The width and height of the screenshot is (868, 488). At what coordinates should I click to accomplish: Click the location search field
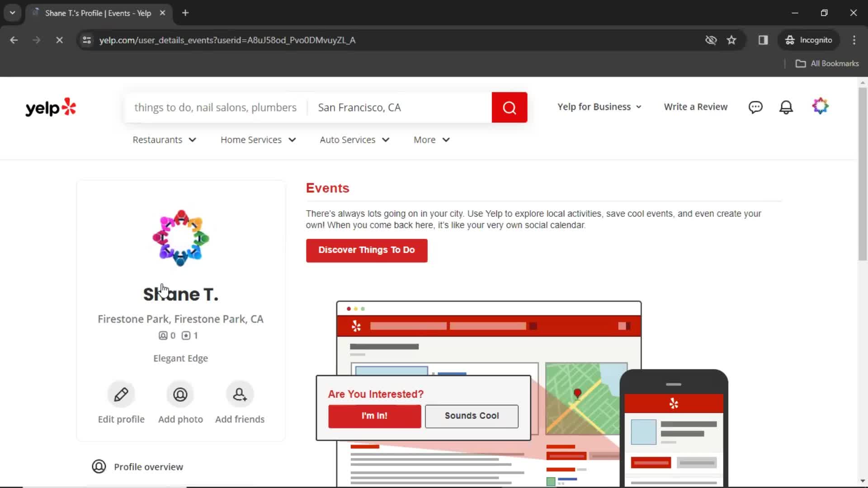pyautogui.click(x=400, y=107)
